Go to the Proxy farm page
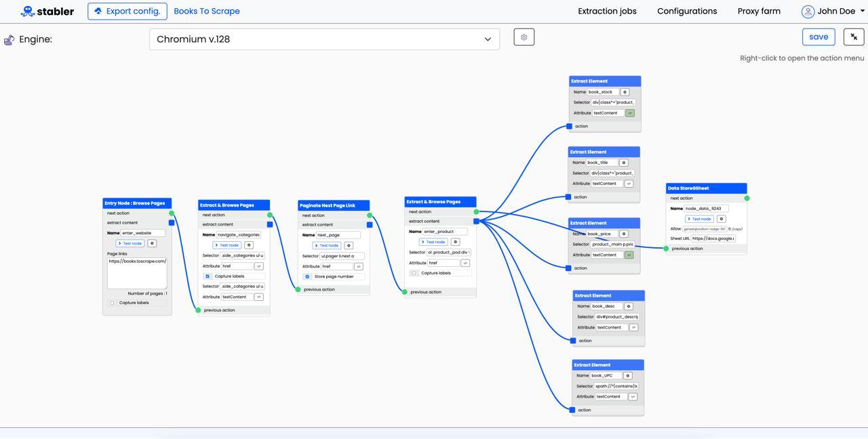This screenshot has height=439, width=868. pos(759,12)
